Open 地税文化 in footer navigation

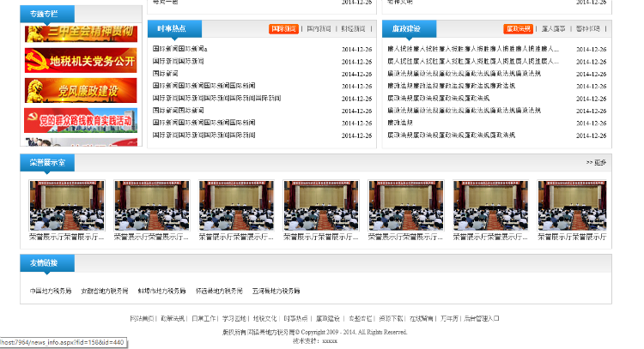264,318
